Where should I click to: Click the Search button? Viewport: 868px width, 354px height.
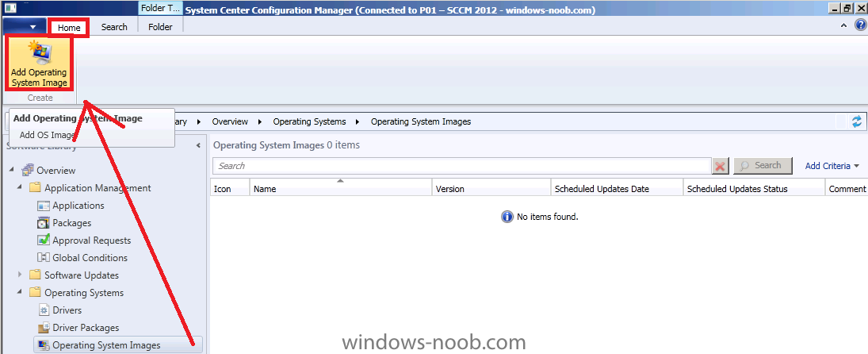click(761, 166)
